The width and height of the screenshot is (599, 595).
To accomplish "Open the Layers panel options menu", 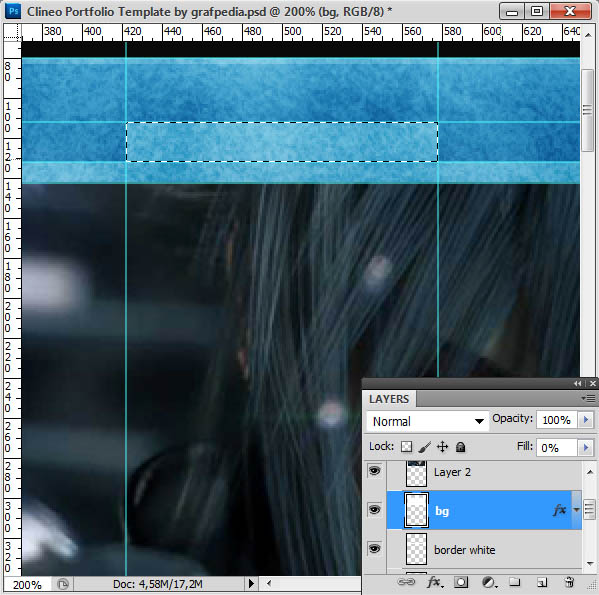I will pos(588,399).
